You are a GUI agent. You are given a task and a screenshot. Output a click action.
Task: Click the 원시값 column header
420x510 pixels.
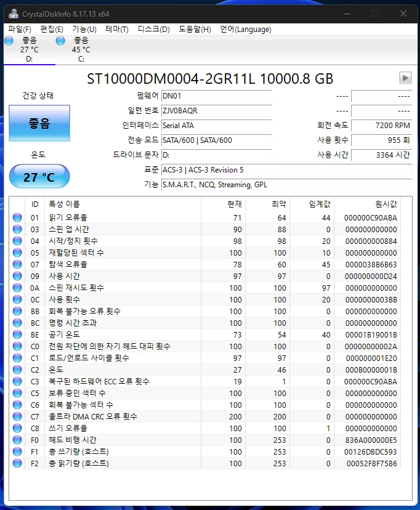point(367,204)
